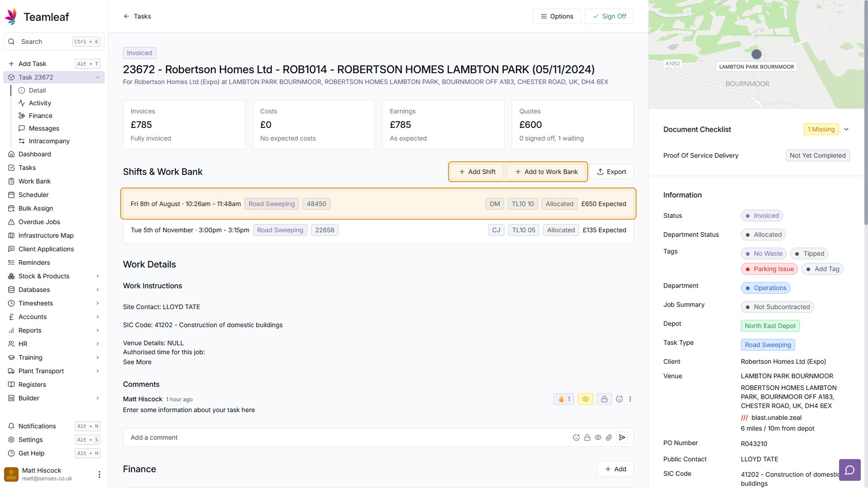Click the what3words slashes icon
The height and width of the screenshot is (488, 868).
click(744, 418)
